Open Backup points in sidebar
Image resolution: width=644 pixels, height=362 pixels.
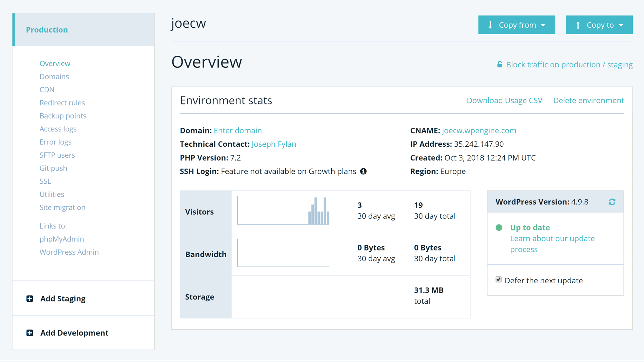click(x=63, y=116)
